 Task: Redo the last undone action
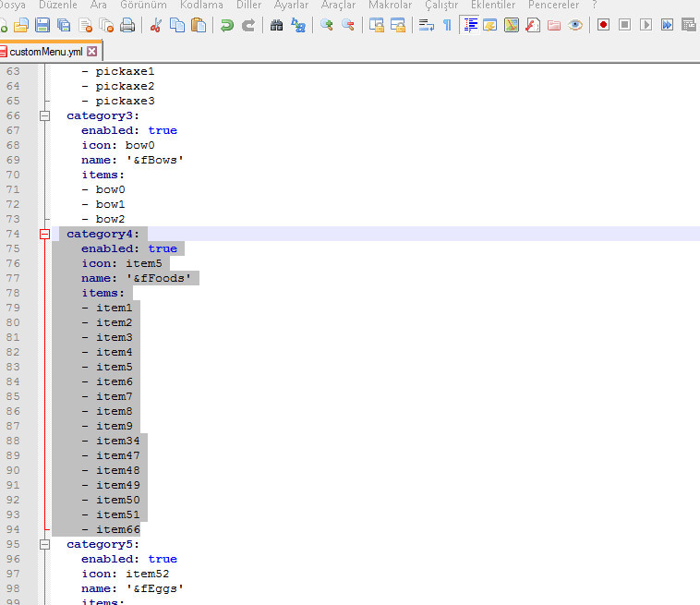click(x=248, y=25)
